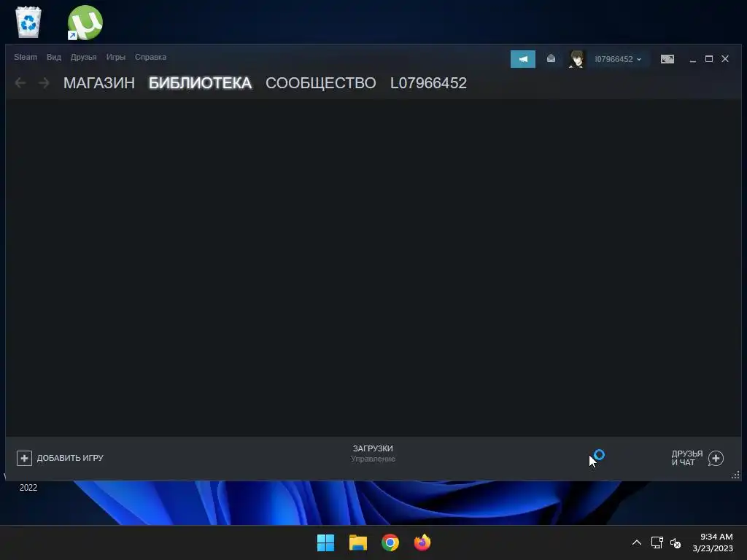747x560 pixels.
Task: Open the announcements megaphone icon
Action: tap(522, 59)
